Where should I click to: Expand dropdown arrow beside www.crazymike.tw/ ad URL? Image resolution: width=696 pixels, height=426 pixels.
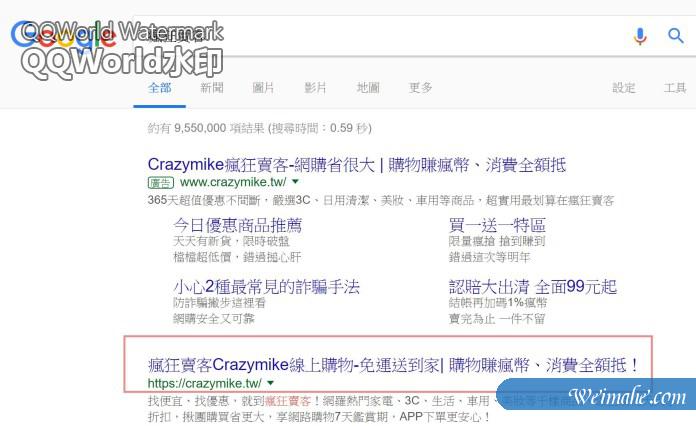tap(296, 181)
